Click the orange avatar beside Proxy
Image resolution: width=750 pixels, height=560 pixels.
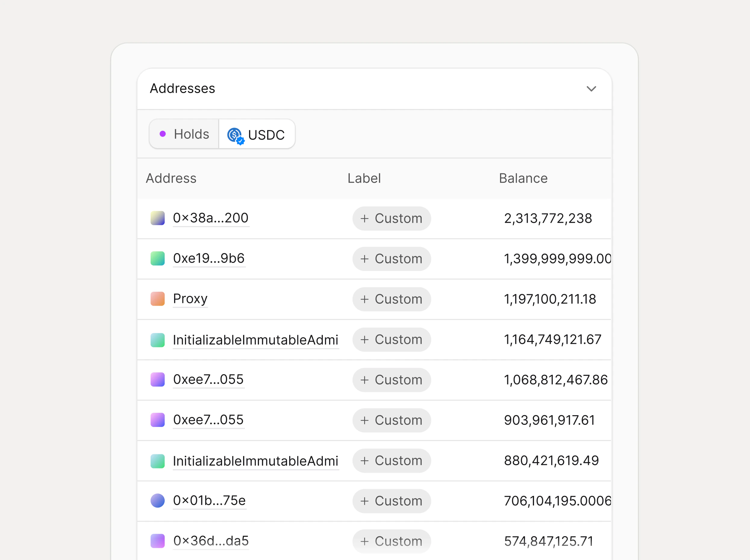click(157, 299)
